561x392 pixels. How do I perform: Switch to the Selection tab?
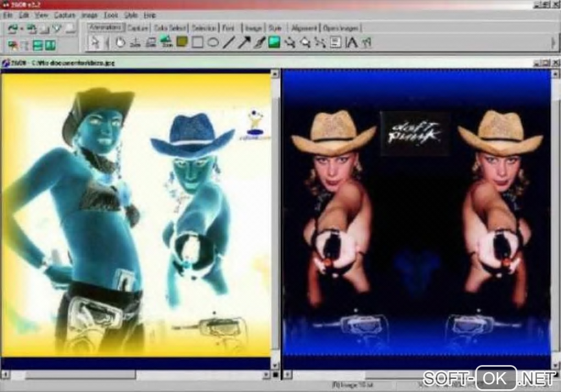204,28
